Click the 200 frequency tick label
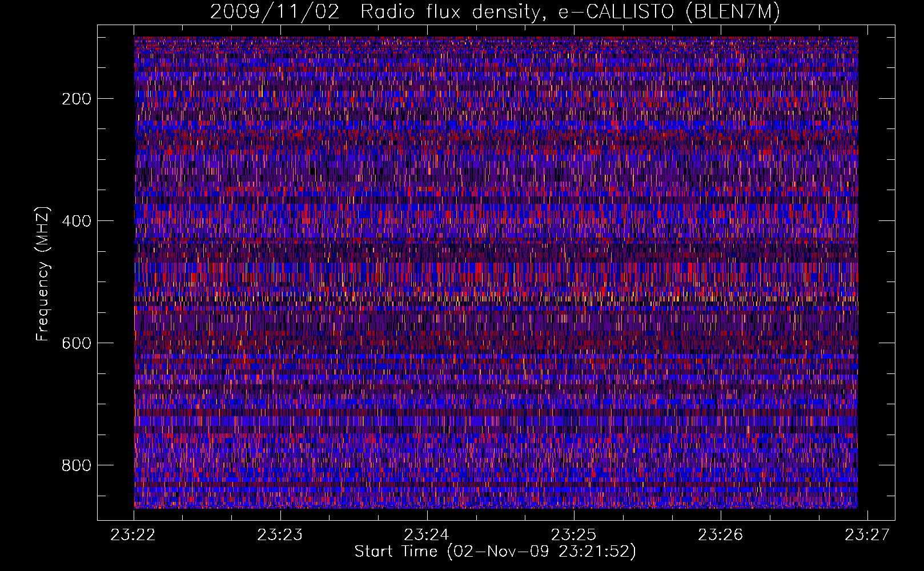Image resolution: width=924 pixels, height=571 pixels. pyautogui.click(x=77, y=99)
